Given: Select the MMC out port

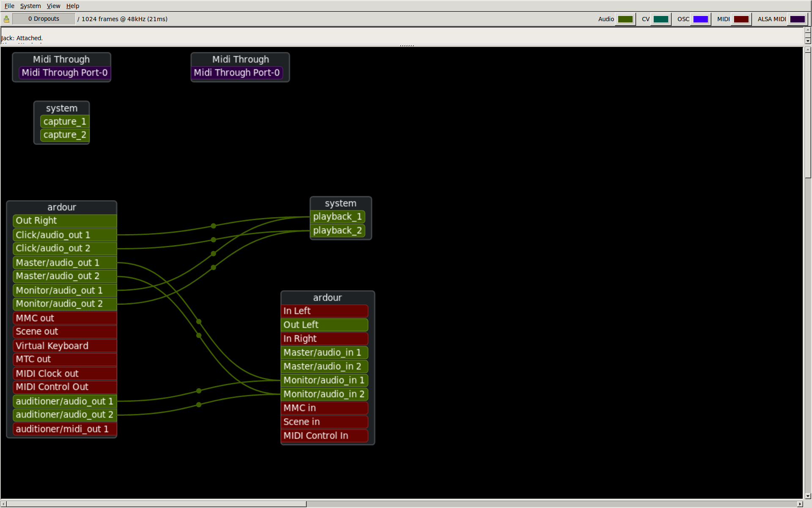Looking at the screenshot, I should click(x=65, y=318).
